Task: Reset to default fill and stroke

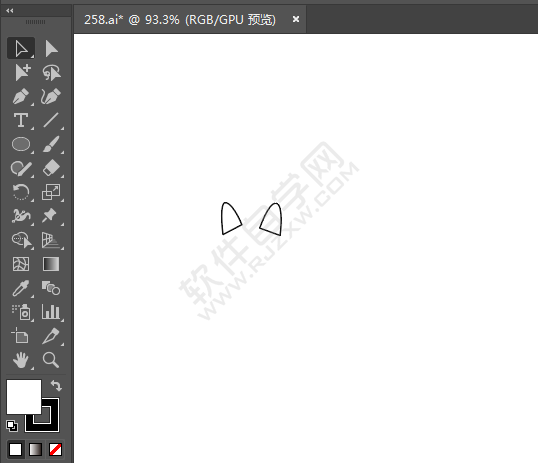Action: [12, 426]
